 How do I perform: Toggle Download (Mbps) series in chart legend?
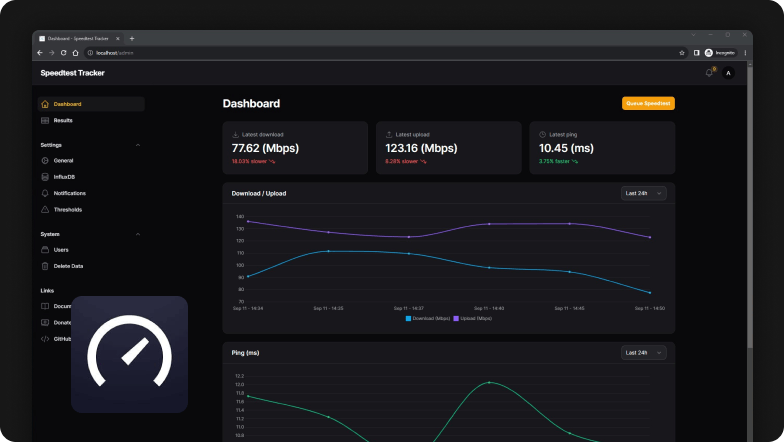point(427,318)
